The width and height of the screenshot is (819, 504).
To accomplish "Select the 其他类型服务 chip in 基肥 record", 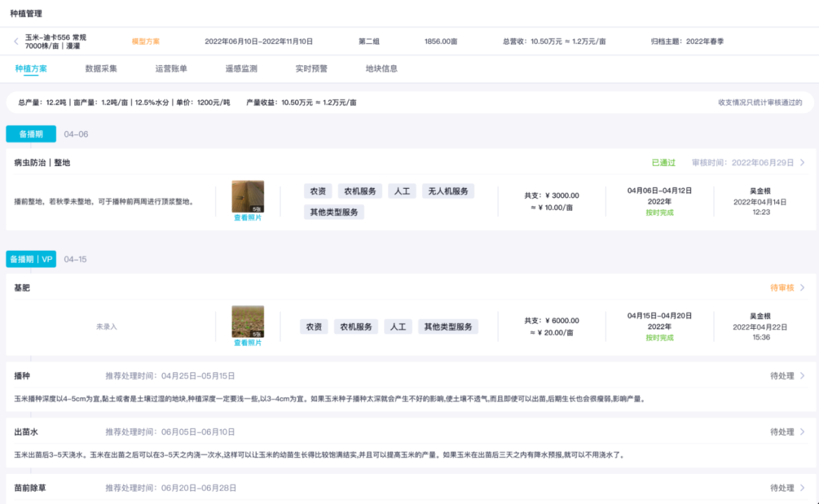I will pyautogui.click(x=450, y=327).
